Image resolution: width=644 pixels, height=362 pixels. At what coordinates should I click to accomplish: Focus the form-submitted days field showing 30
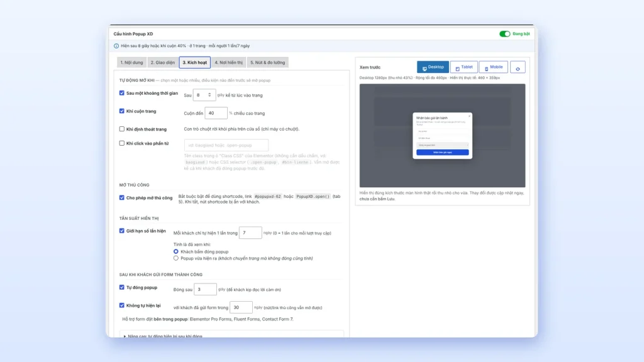coord(241,307)
